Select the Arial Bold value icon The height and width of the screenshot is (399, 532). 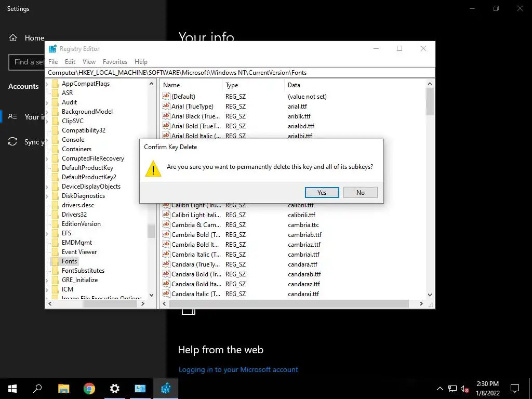pos(166,126)
